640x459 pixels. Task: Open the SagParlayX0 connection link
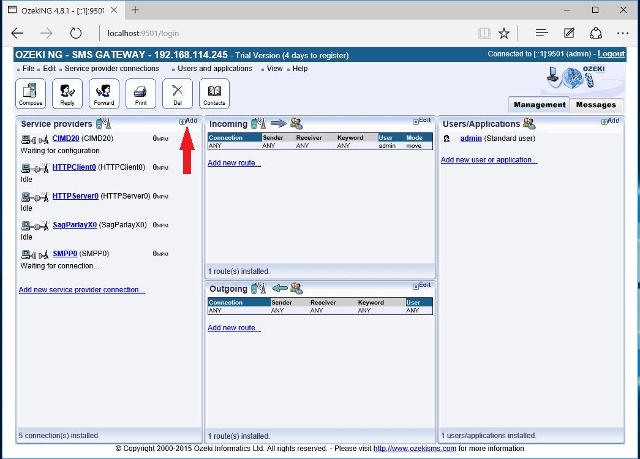[x=75, y=225]
